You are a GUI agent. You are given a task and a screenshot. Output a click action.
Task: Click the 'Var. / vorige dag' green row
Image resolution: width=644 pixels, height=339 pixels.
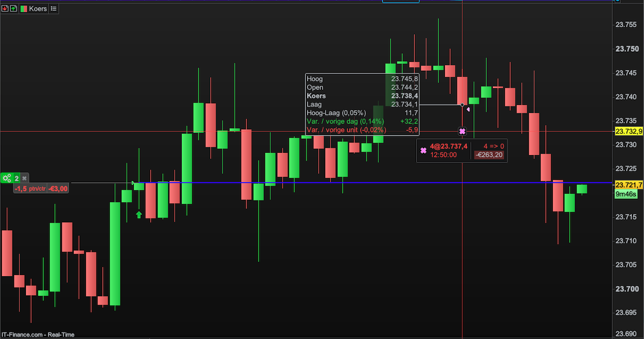pos(362,122)
